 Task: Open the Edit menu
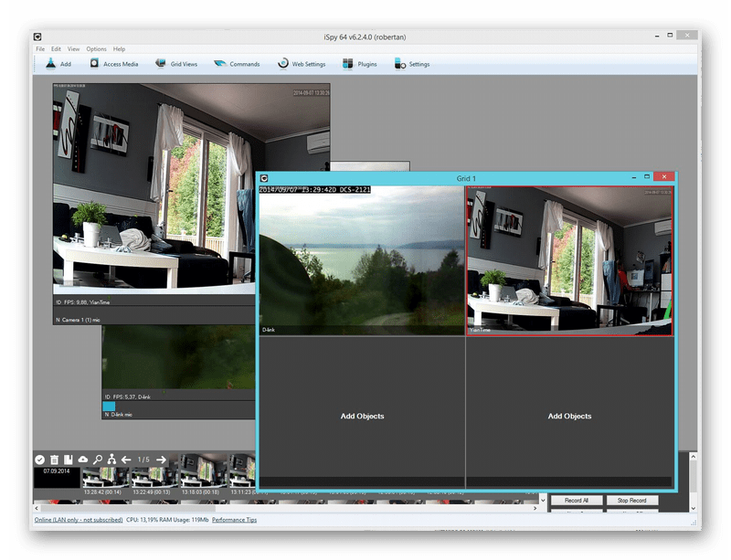(56, 49)
